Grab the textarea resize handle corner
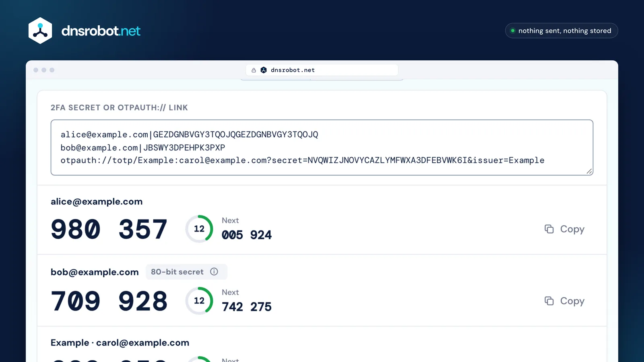Screen dimensions: 644x362 (589, 171)
